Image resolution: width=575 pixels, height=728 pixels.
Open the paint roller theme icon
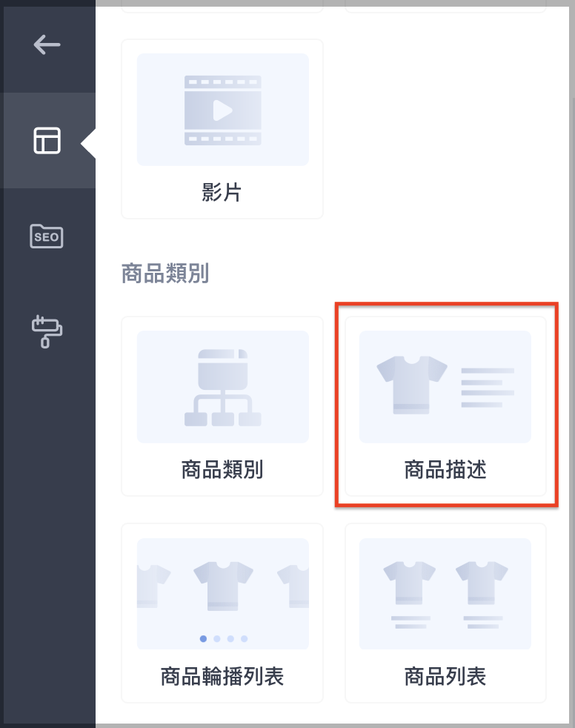point(47,331)
